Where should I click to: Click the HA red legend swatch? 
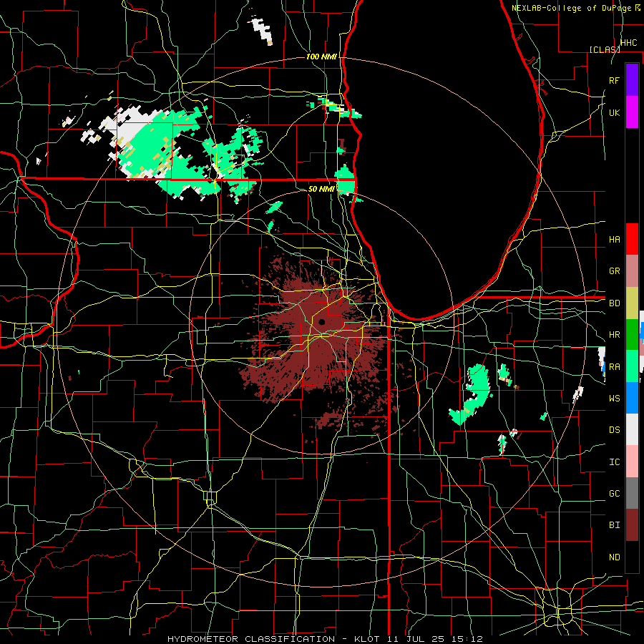pyautogui.click(x=632, y=239)
